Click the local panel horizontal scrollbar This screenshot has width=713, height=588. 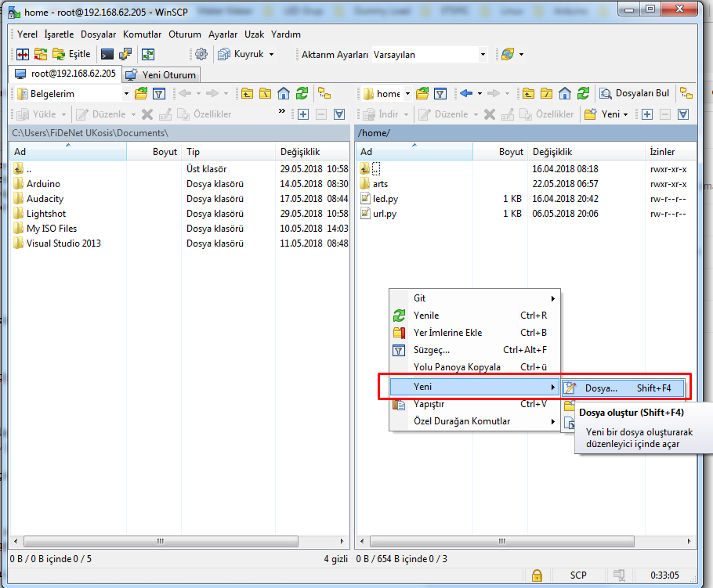(x=161, y=541)
